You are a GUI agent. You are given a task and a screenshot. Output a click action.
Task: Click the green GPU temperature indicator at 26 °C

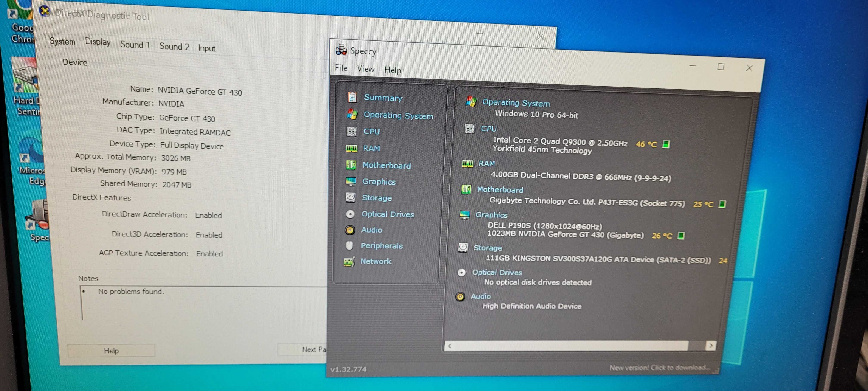681,235
